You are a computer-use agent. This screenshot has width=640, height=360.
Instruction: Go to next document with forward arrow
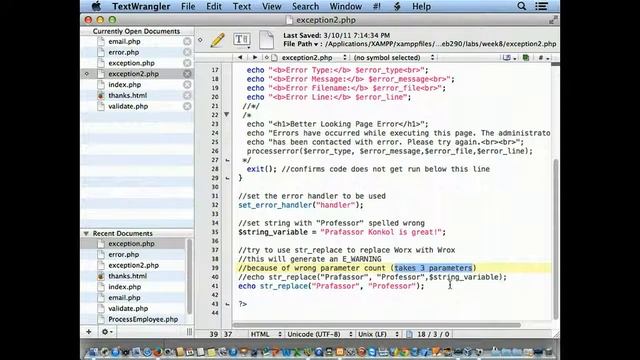(255, 58)
